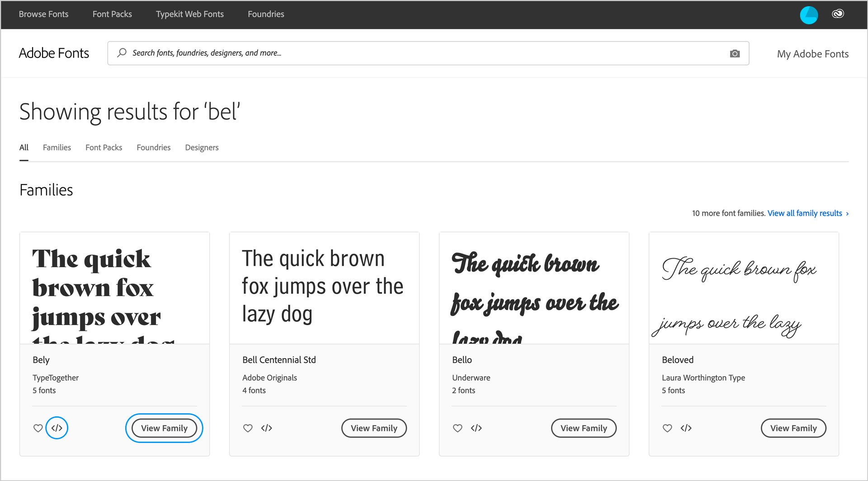Favorite the Bely font family
Screen dimensions: 868x481
coord(38,428)
